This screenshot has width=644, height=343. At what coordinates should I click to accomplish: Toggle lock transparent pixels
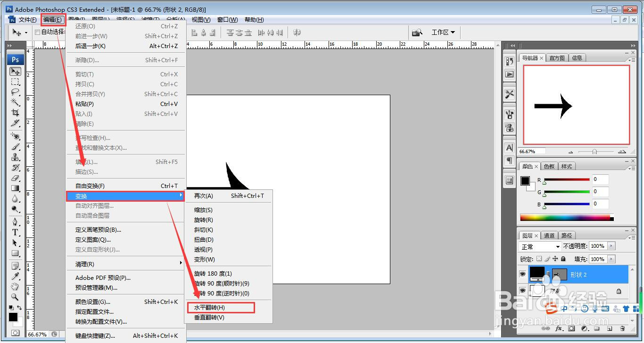click(539, 259)
